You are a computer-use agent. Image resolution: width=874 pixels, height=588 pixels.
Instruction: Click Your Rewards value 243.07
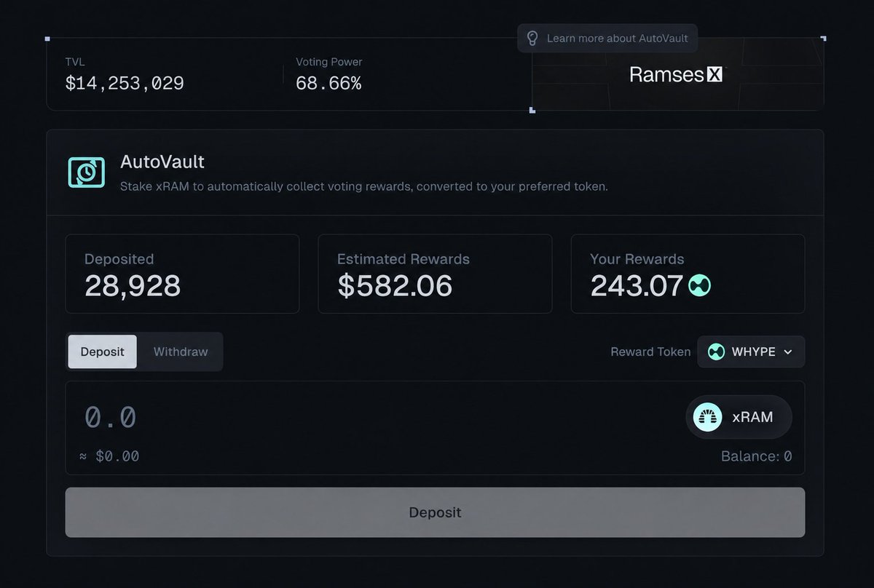637,286
